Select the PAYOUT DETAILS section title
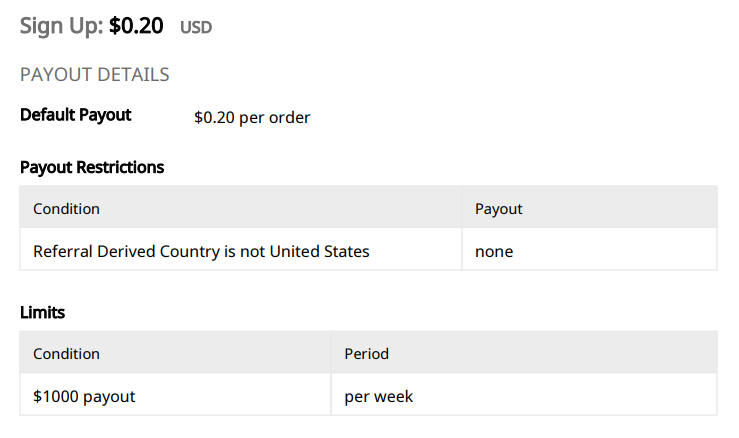The image size is (739, 438). click(x=94, y=74)
